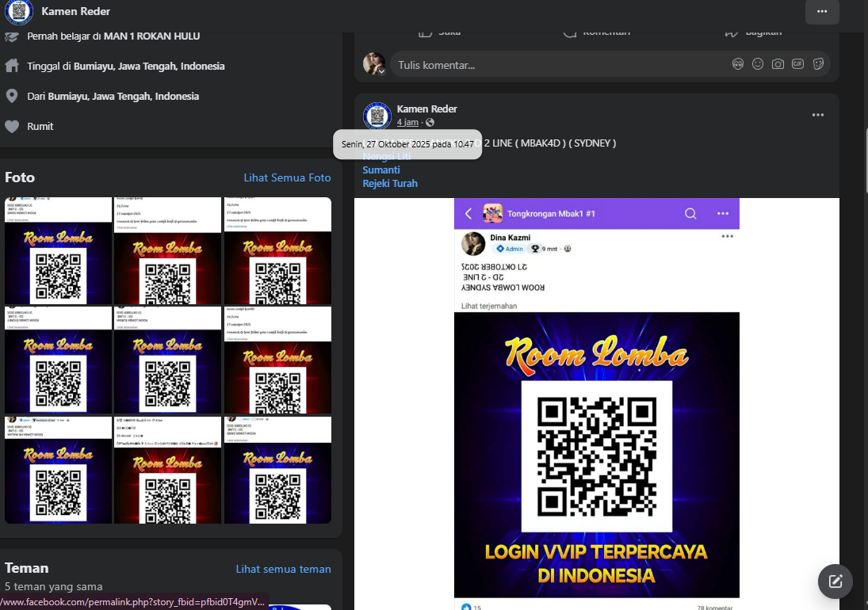The image size is (868, 610).
Task: Open middle-row left photo thumbnail
Action: pos(58,360)
